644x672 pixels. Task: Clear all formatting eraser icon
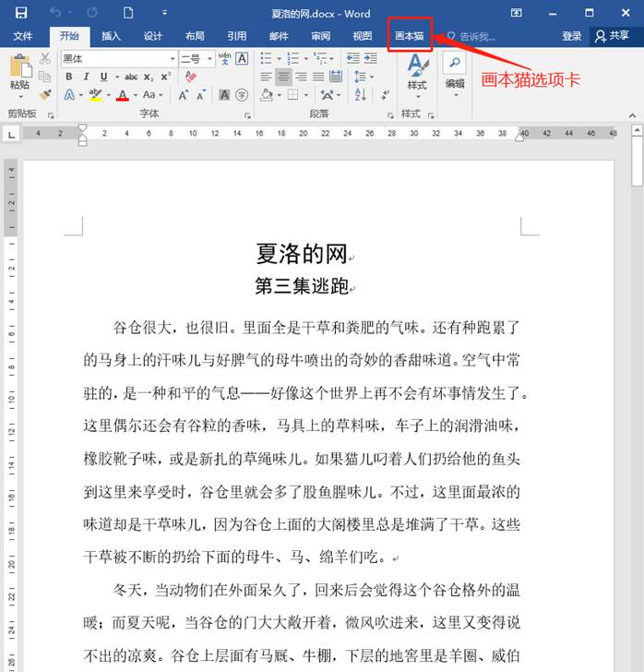(191, 77)
